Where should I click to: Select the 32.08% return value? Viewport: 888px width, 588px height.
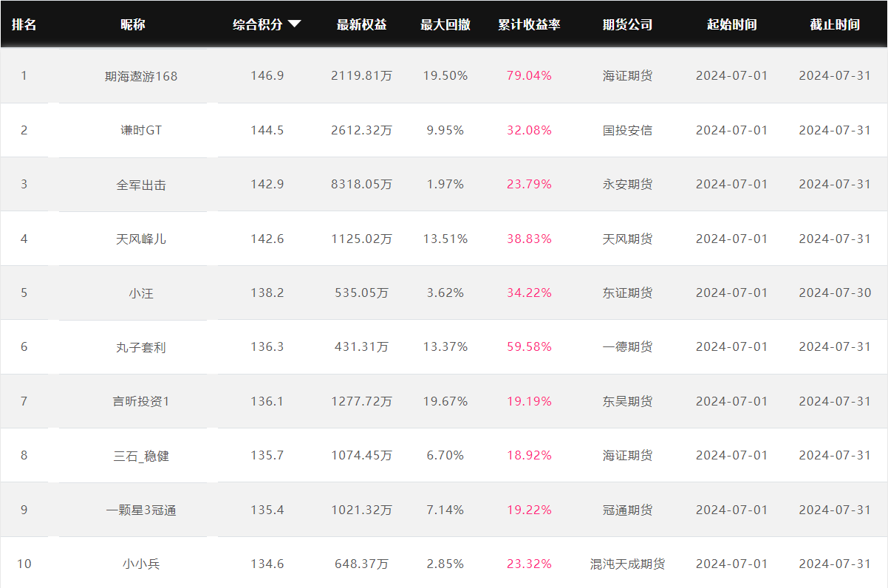[x=529, y=130]
